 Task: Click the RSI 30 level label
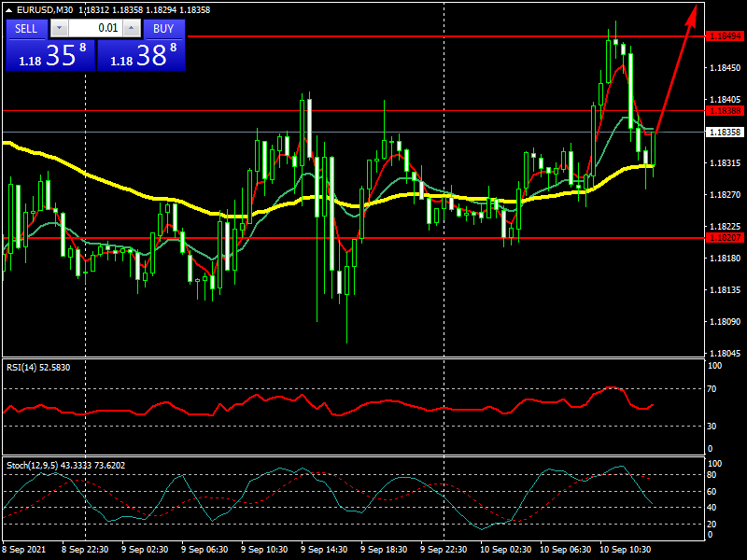coord(712,427)
